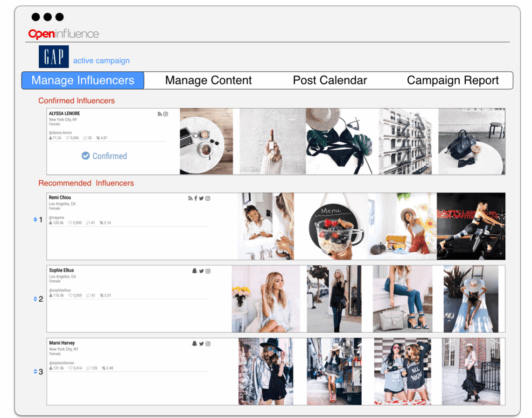Open the Campaign Report tab
Image resolution: width=532 pixels, height=418 pixels.
452,80
